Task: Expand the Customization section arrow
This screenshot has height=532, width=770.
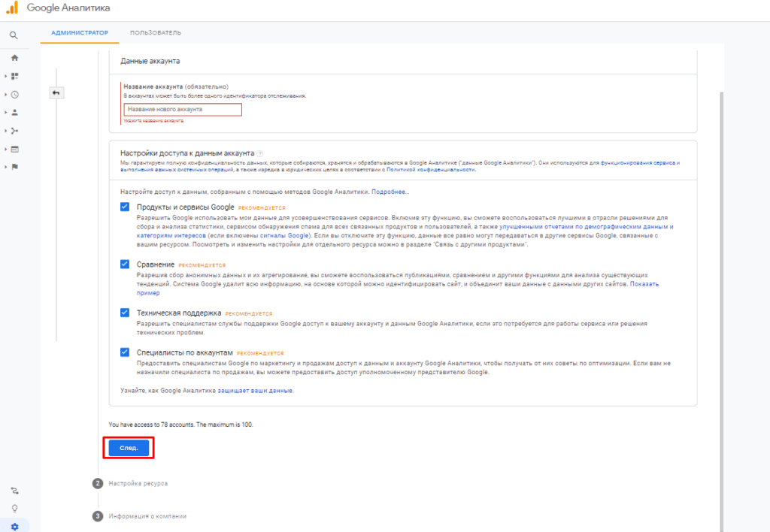Action: click(x=5, y=76)
